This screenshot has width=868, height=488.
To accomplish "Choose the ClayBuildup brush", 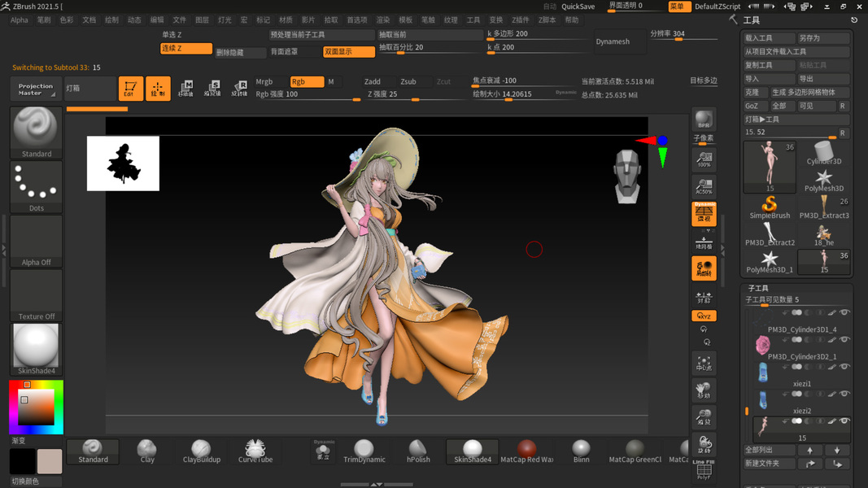I will (x=202, y=451).
